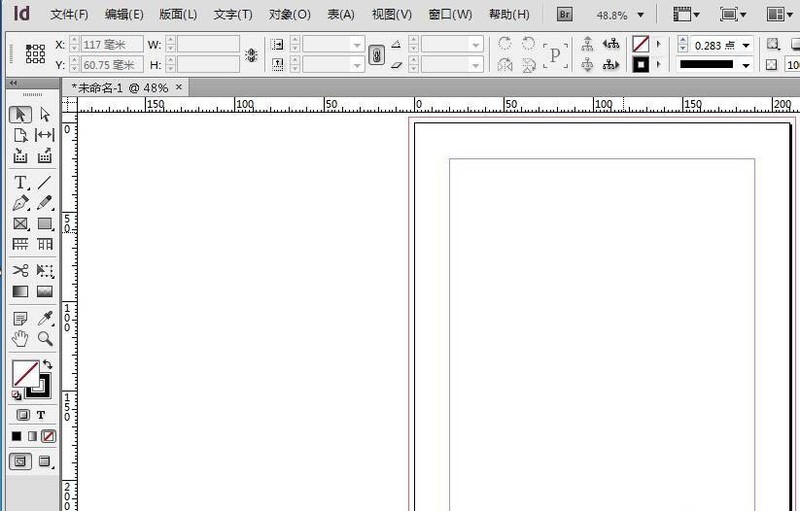This screenshot has width=800, height=511.
Task: Open the view options dropdown in application bar
Action: [x=686, y=14]
